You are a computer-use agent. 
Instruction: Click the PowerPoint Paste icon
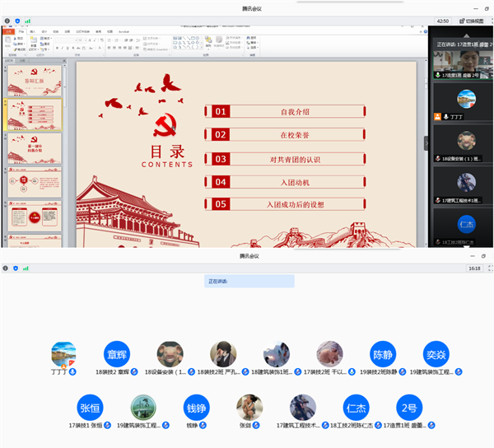click(8, 41)
